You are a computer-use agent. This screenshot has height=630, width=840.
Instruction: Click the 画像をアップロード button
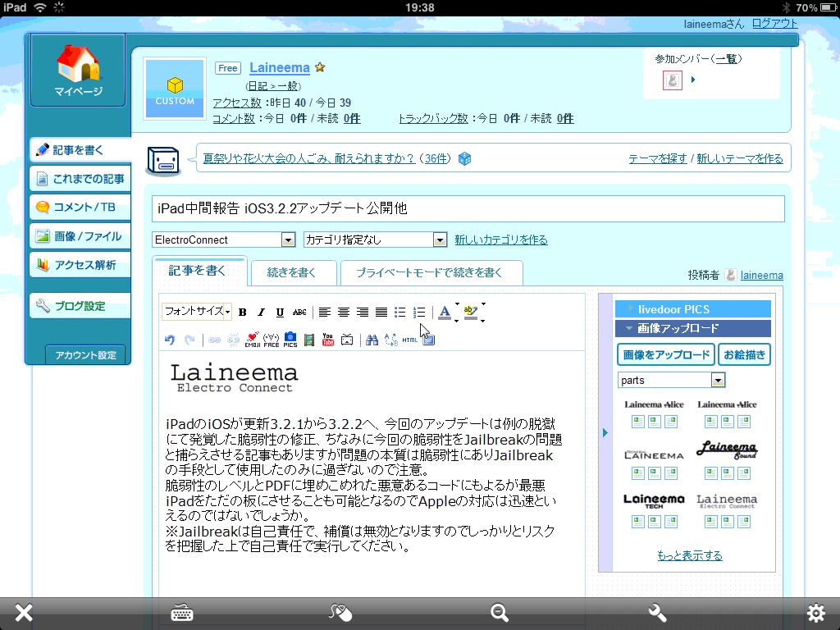tap(666, 354)
